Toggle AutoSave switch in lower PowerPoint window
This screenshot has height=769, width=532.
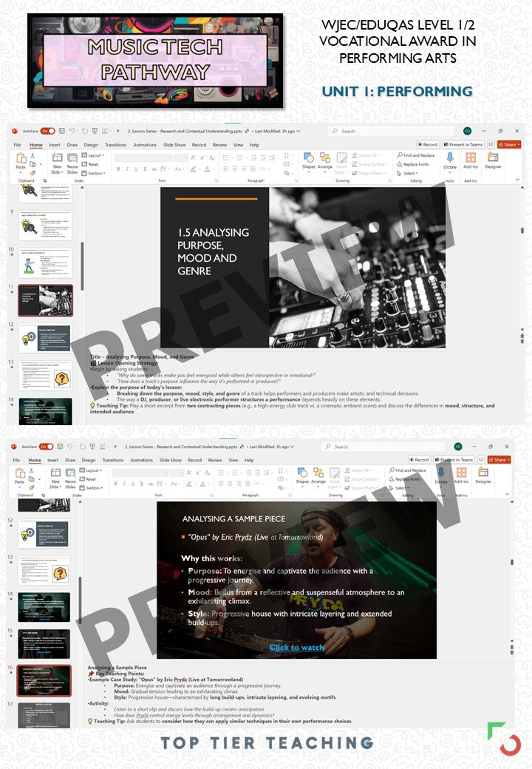point(46,447)
